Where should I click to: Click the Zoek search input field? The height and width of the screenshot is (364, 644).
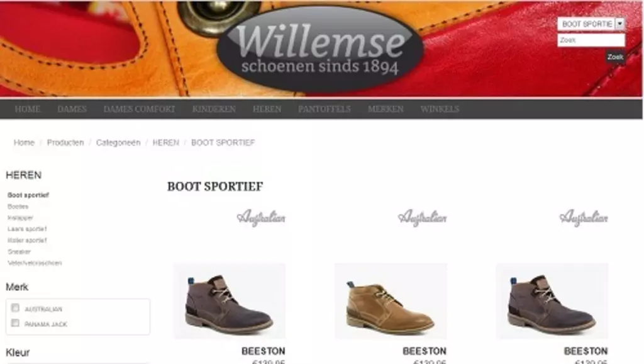tap(591, 40)
